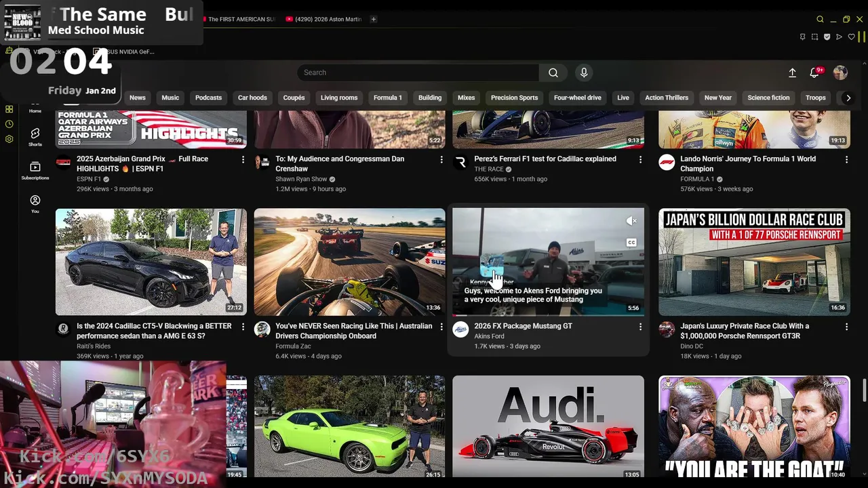Open browser sidebar history clock icon
This screenshot has height=488, width=868.
point(9,124)
